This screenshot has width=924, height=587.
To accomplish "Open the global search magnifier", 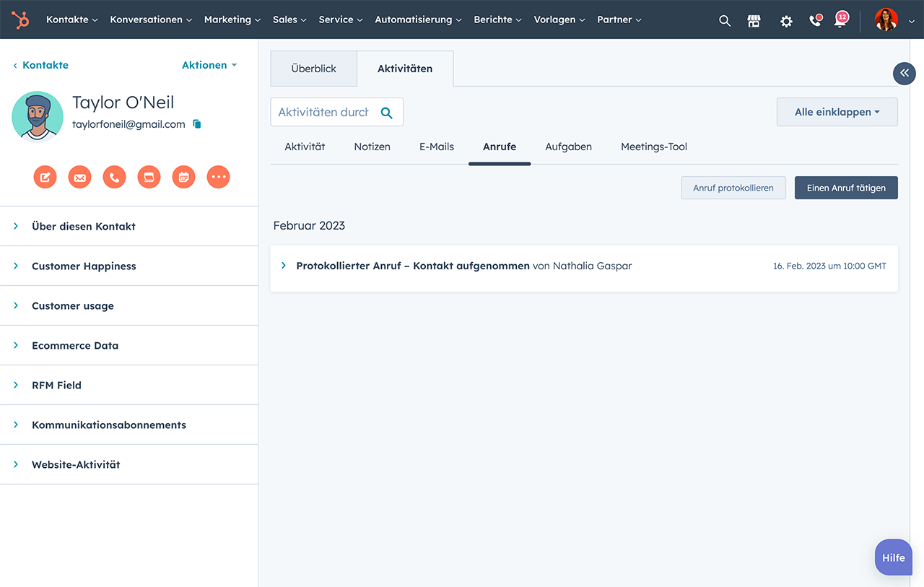I will (x=725, y=21).
